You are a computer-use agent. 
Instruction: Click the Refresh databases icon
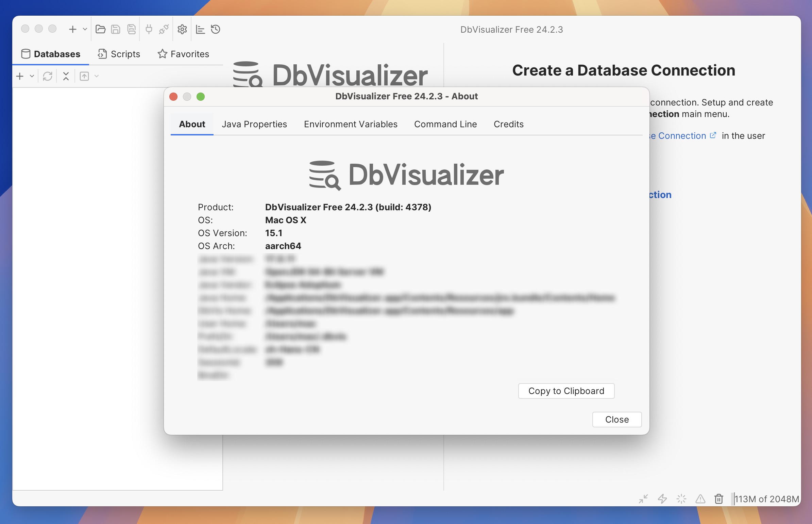pos(47,75)
